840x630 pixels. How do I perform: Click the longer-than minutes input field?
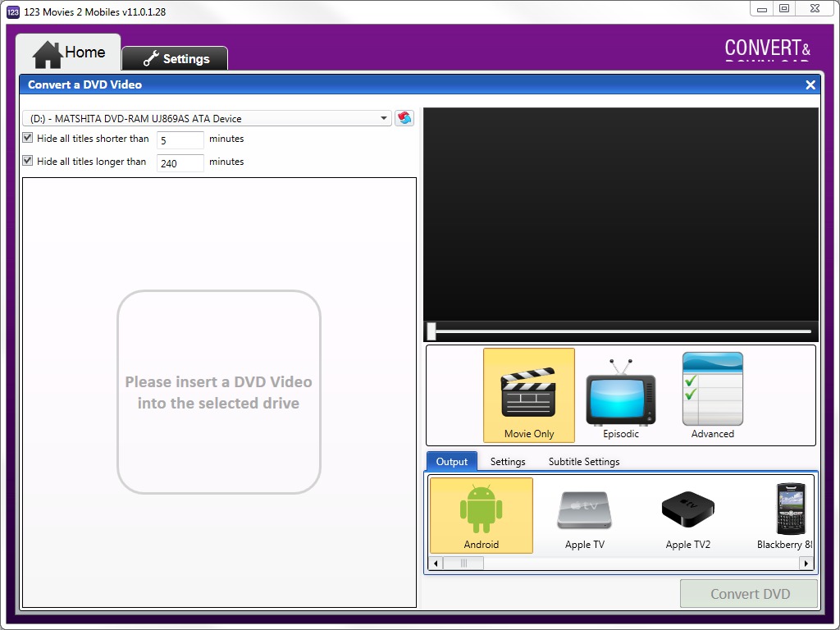pyautogui.click(x=180, y=163)
